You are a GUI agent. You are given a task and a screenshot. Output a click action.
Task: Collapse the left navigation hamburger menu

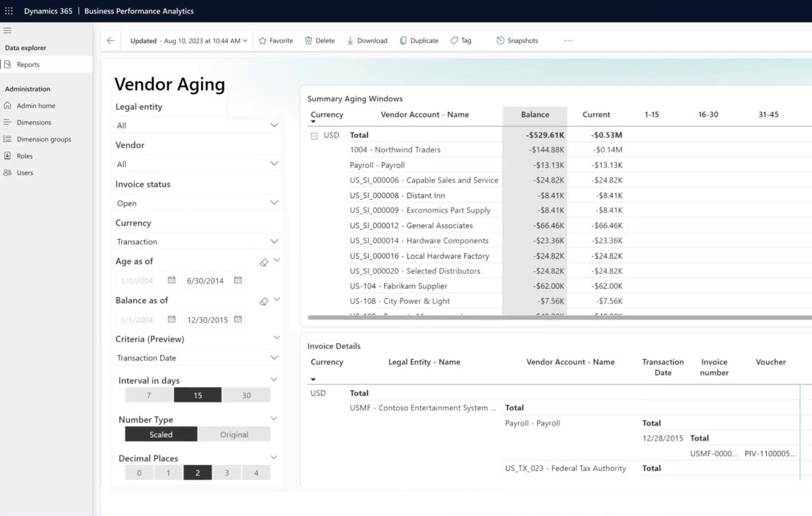[x=7, y=30]
